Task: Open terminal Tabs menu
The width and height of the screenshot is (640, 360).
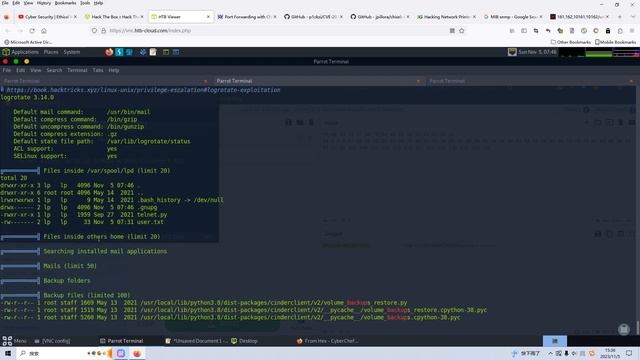Action: pos(98,70)
